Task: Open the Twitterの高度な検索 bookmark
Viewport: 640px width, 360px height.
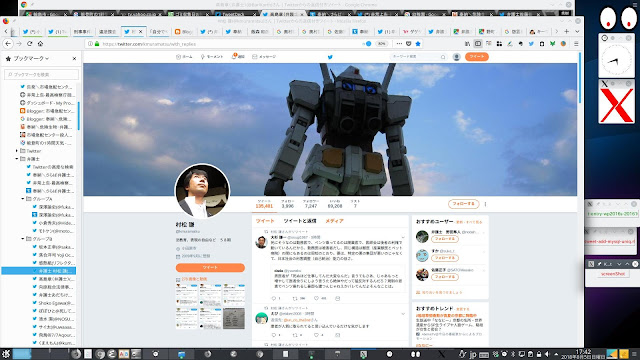Action: tap(50, 167)
